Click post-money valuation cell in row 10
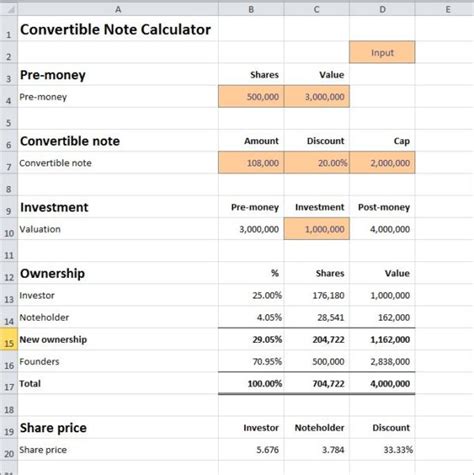Screen dimensions: 474x475 pos(382,229)
